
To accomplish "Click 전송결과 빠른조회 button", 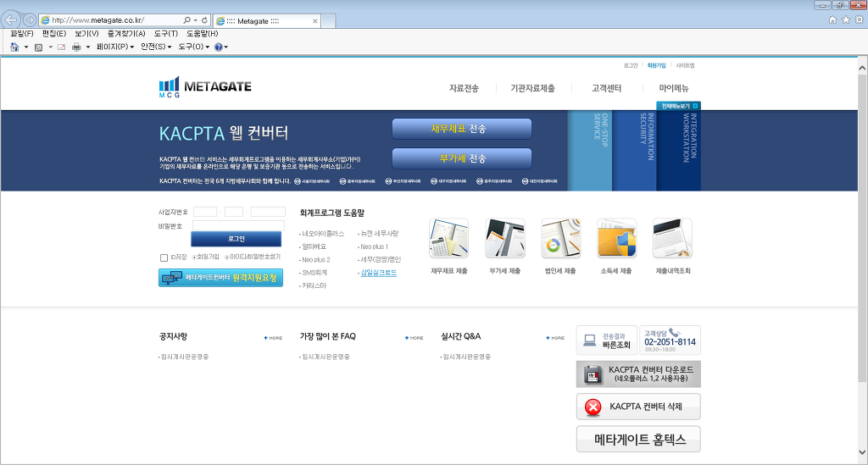I will (x=607, y=340).
